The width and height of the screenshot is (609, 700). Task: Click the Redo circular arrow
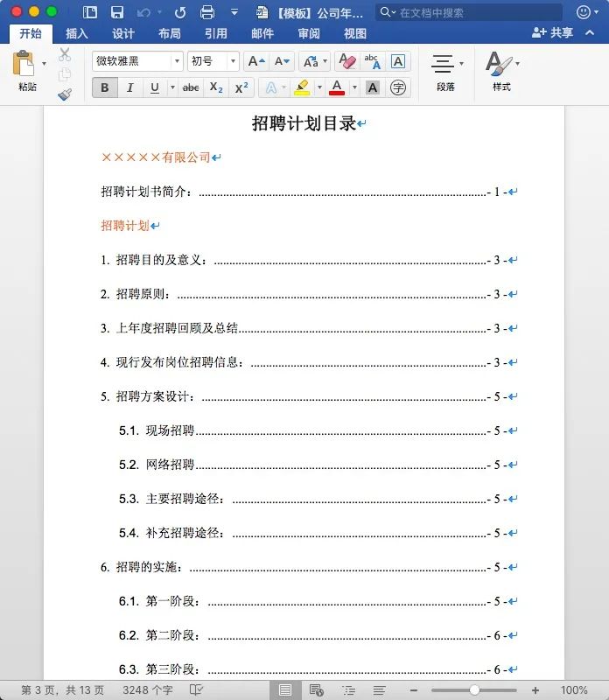180,12
